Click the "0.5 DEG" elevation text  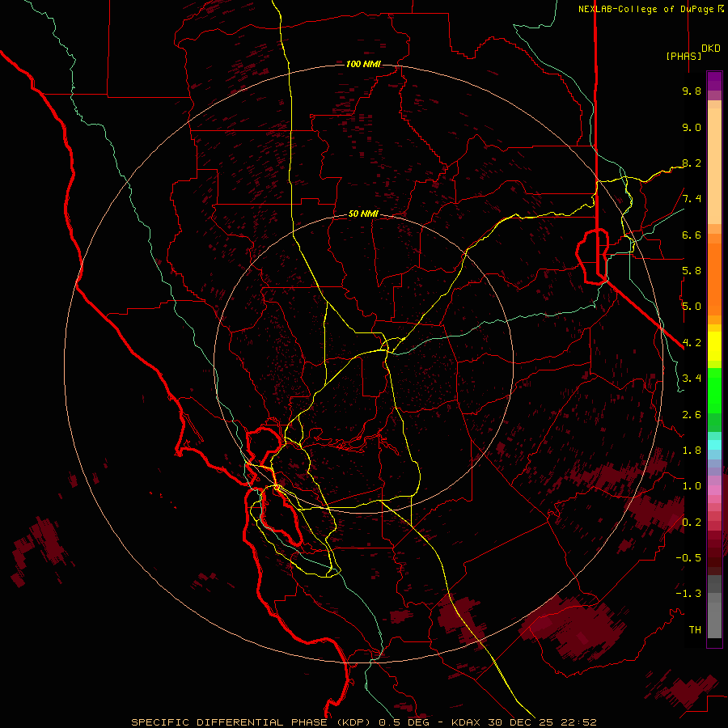404,722
